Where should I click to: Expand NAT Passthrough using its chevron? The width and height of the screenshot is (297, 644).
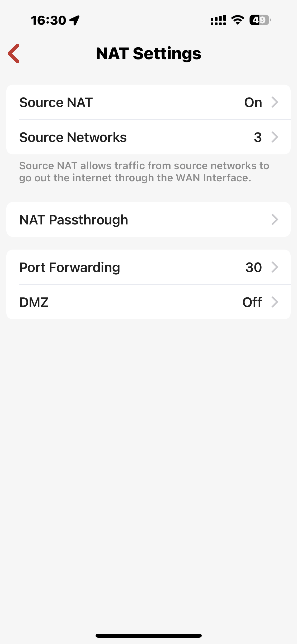click(275, 220)
